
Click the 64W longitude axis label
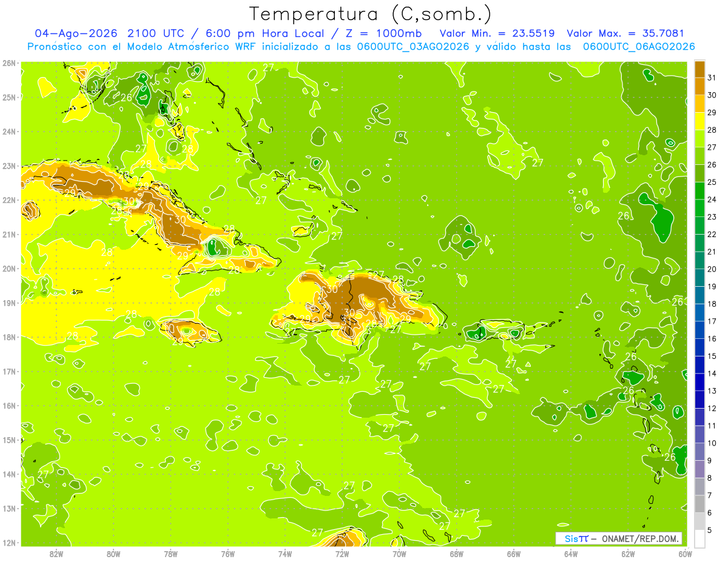coord(571,553)
